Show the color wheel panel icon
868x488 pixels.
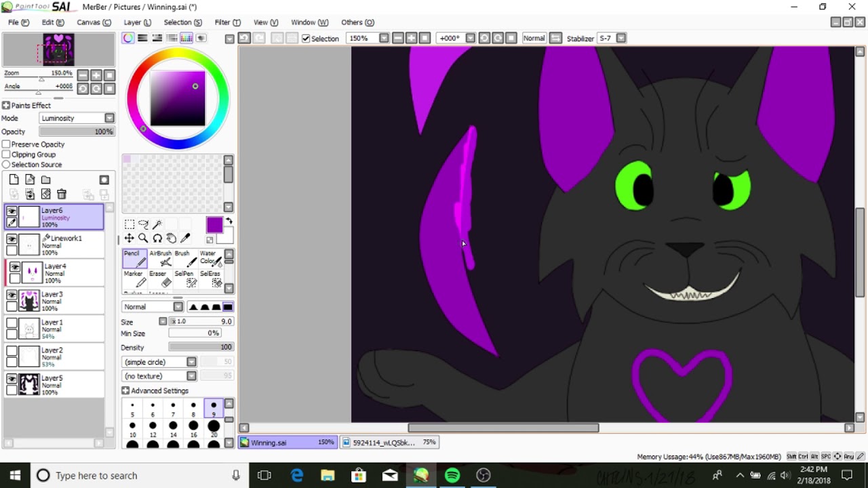pyautogui.click(x=127, y=38)
